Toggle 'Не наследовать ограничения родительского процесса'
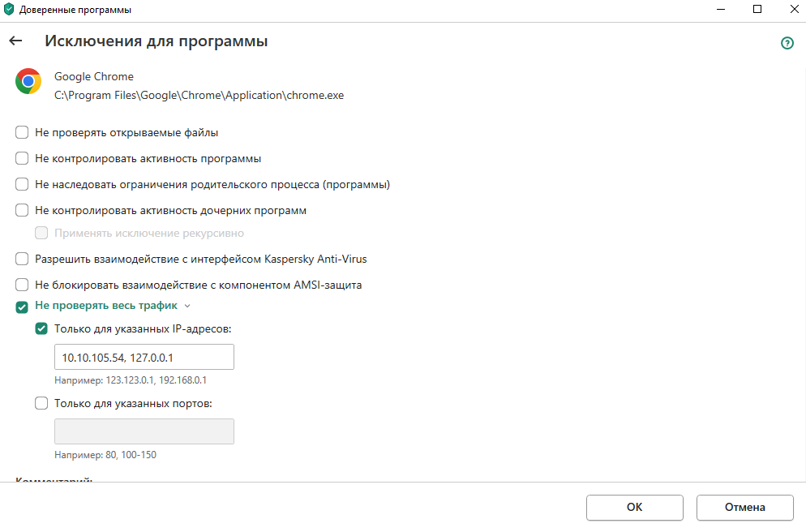This screenshot has width=806, height=532. (23, 185)
